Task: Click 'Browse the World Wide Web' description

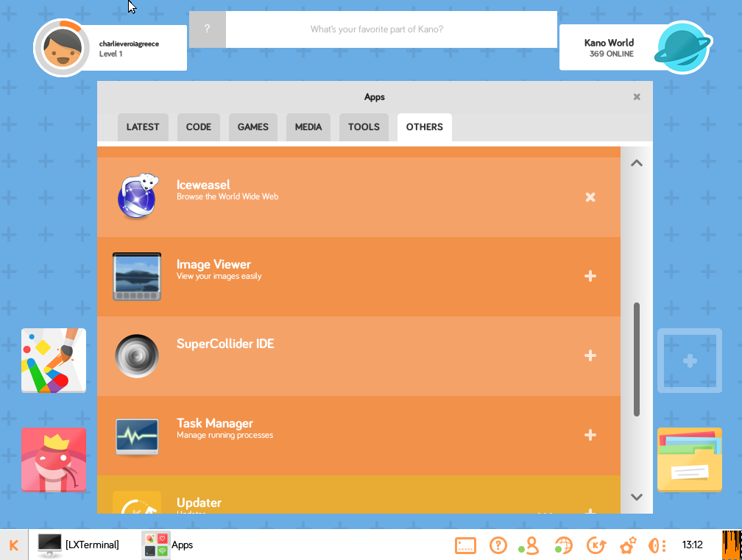Action: tap(227, 196)
